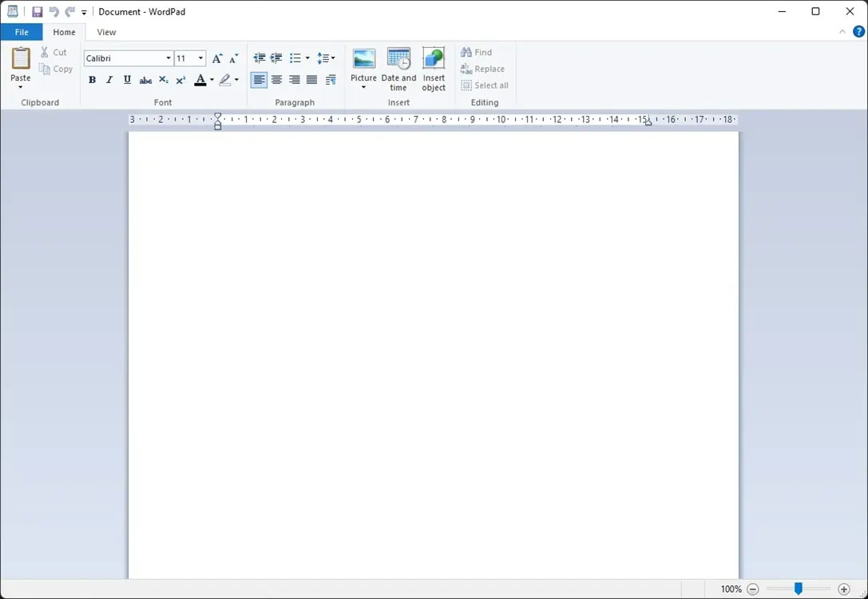Select the subscript icon
The image size is (868, 599).
pyautogui.click(x=162, y=80)
